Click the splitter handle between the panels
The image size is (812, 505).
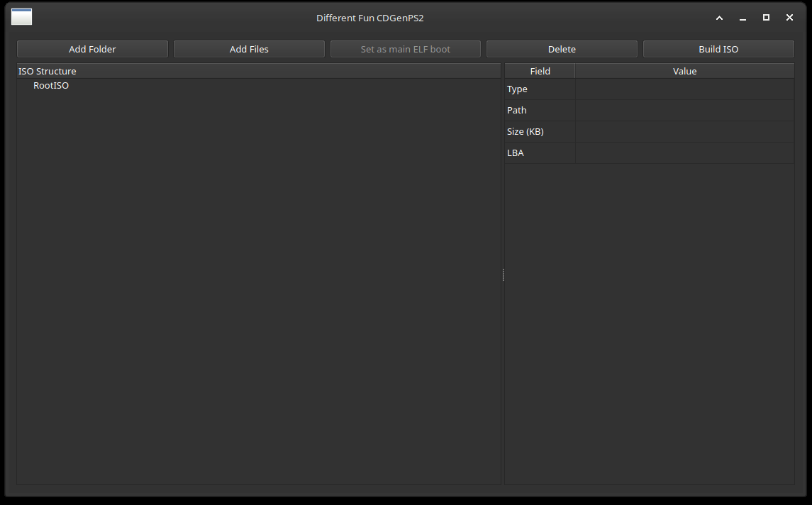pos(503,274)
